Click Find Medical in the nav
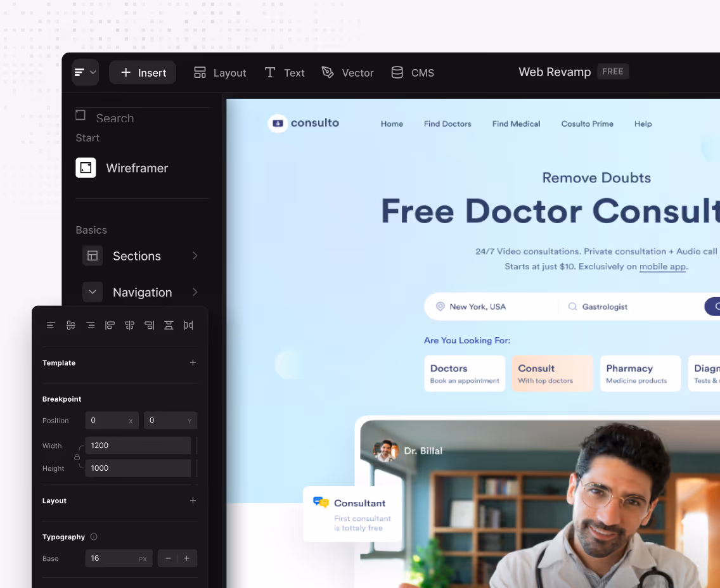 click(x=516, y=124)
